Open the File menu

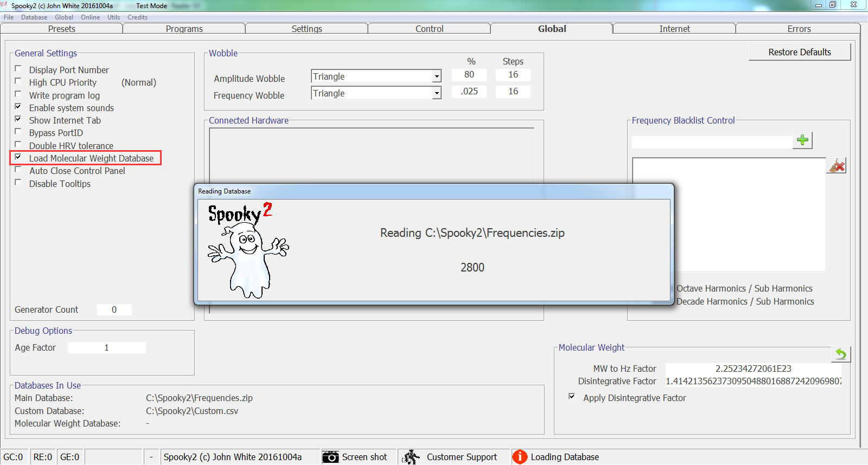[9, 17]
